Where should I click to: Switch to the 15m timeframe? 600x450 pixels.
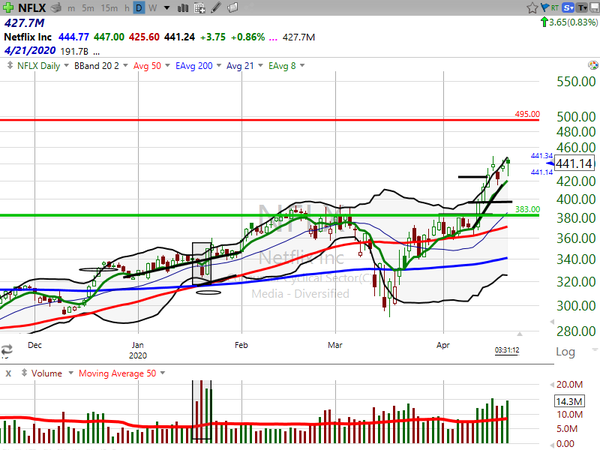click(x=109, y=8)
